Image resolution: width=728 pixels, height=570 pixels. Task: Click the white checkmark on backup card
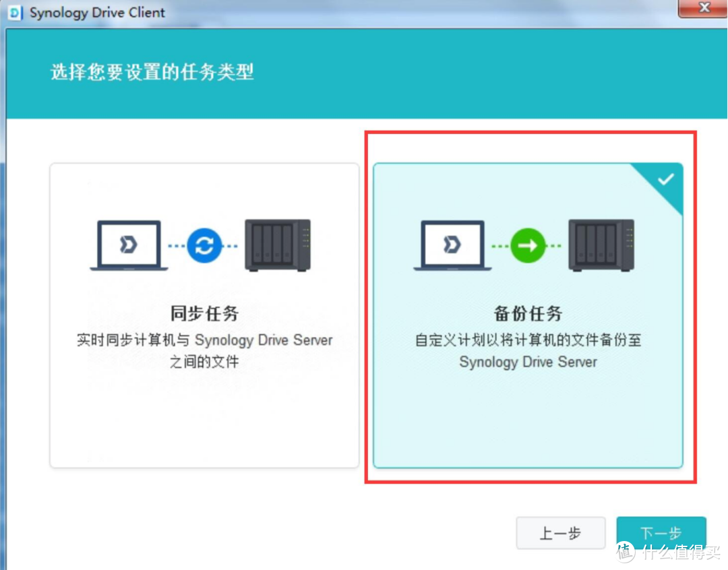click(666, 179)
